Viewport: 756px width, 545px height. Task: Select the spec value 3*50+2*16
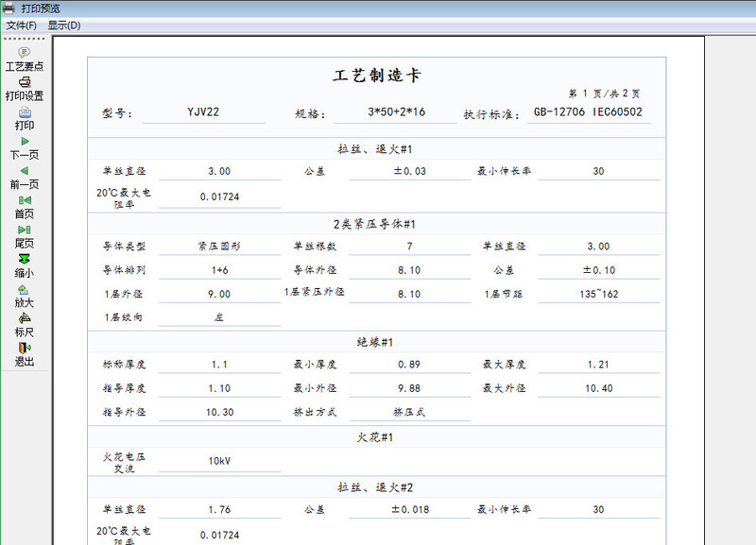396,112
